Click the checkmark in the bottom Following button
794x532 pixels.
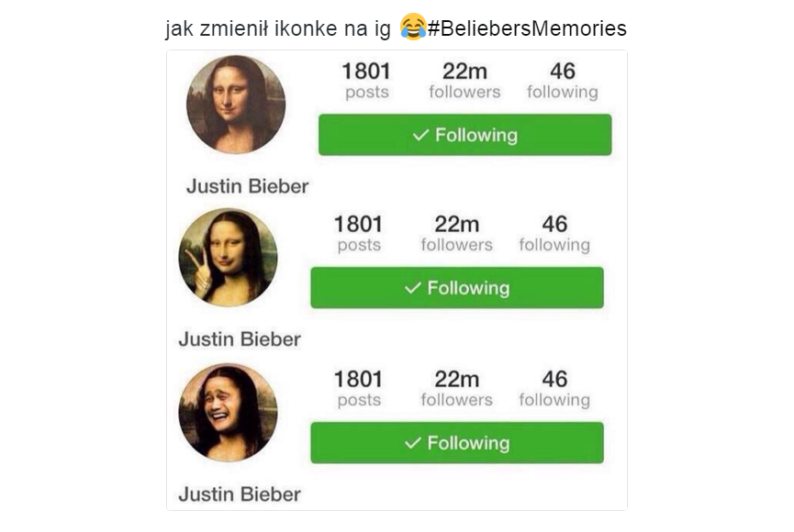click(413, 443)
